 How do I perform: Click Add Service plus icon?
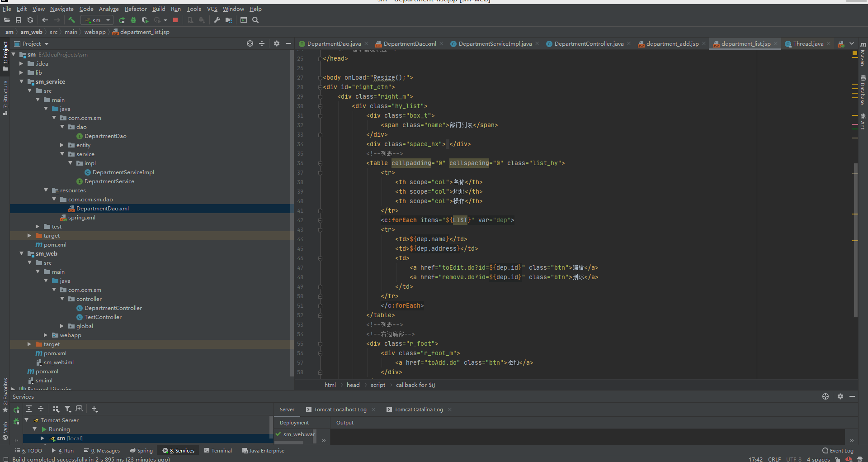[94, 409]
